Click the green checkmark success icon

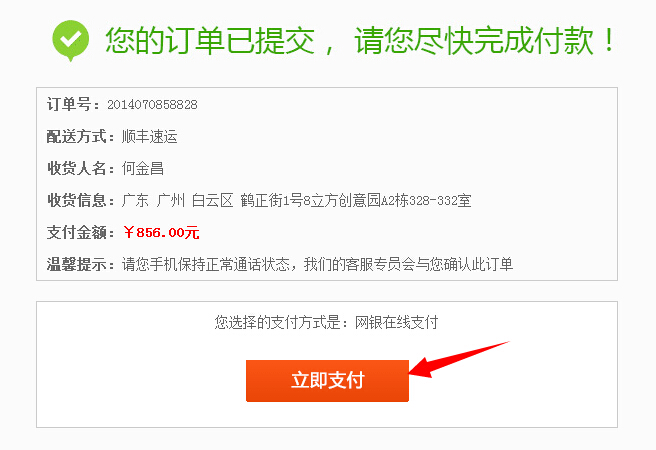pos(70,40)
